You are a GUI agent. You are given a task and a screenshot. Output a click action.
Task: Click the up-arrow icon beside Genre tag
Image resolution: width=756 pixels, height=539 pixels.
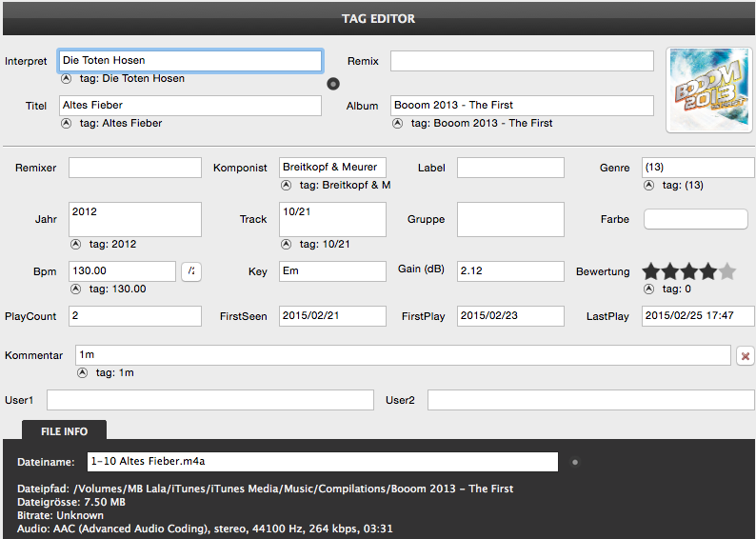[x=648, y=186]
